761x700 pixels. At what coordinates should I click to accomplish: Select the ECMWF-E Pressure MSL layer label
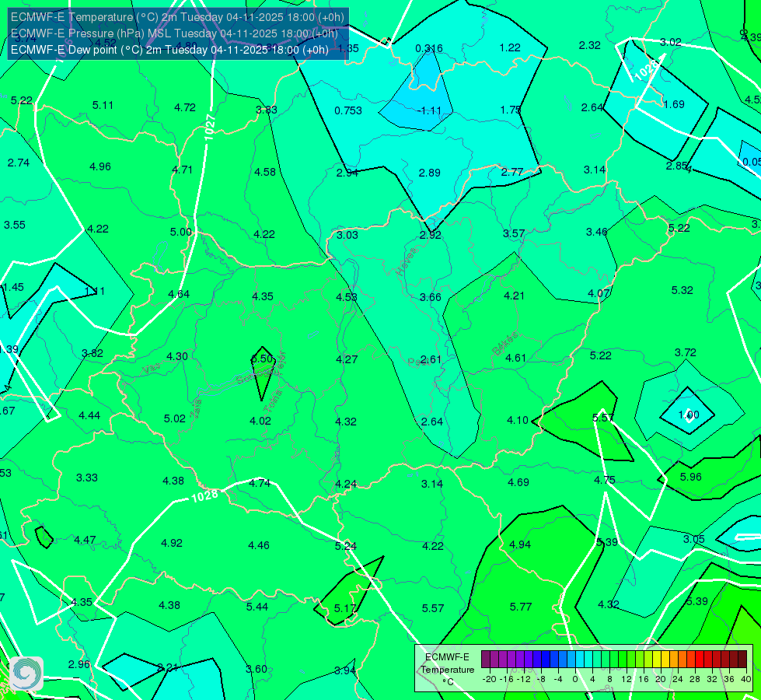click(x=174, y=33)
